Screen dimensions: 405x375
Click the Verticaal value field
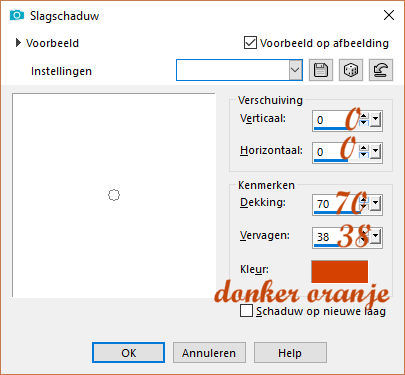[336, 120]
